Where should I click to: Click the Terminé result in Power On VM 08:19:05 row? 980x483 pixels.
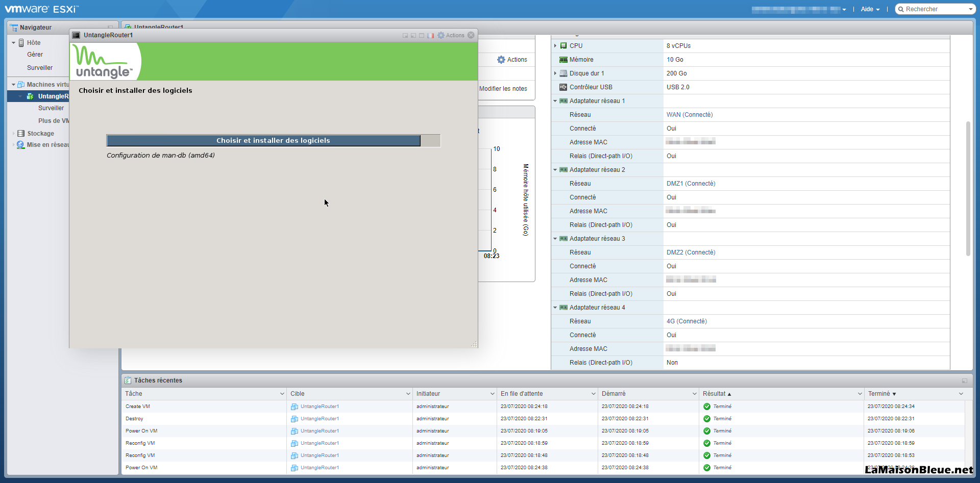click(x=722, y=431)
